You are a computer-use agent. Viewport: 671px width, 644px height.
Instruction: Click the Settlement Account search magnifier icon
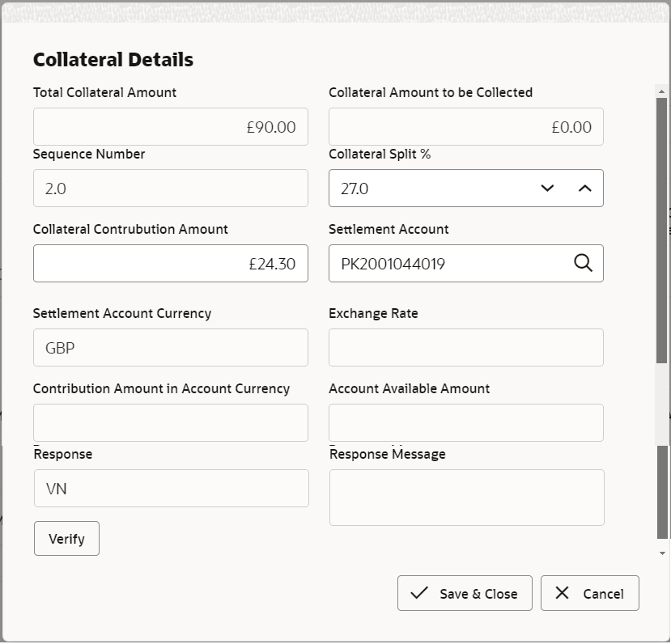[x=582, y=263]
